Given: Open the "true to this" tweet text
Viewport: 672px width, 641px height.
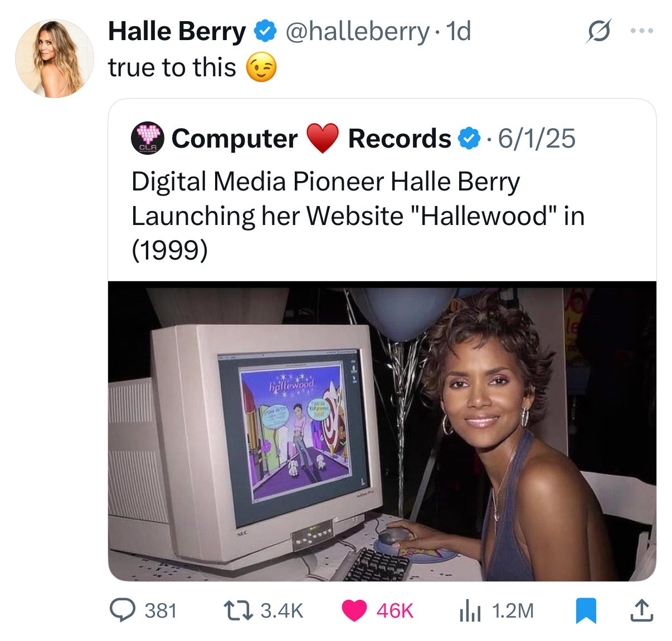Looking at the screenshot, I should (172, 68).
